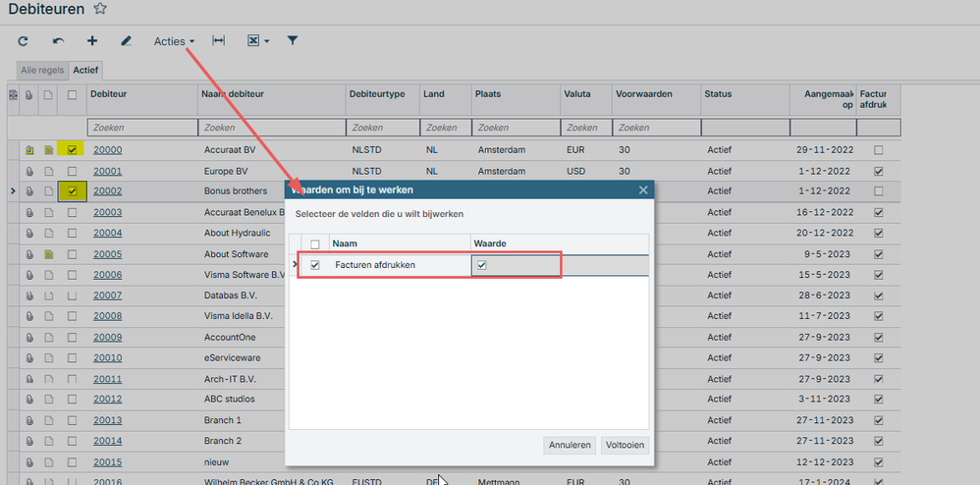The width and height of the screenshot is (980, 485).
Task: Toggle select-all checkbox in the dialog
Action: click(315, 244)
